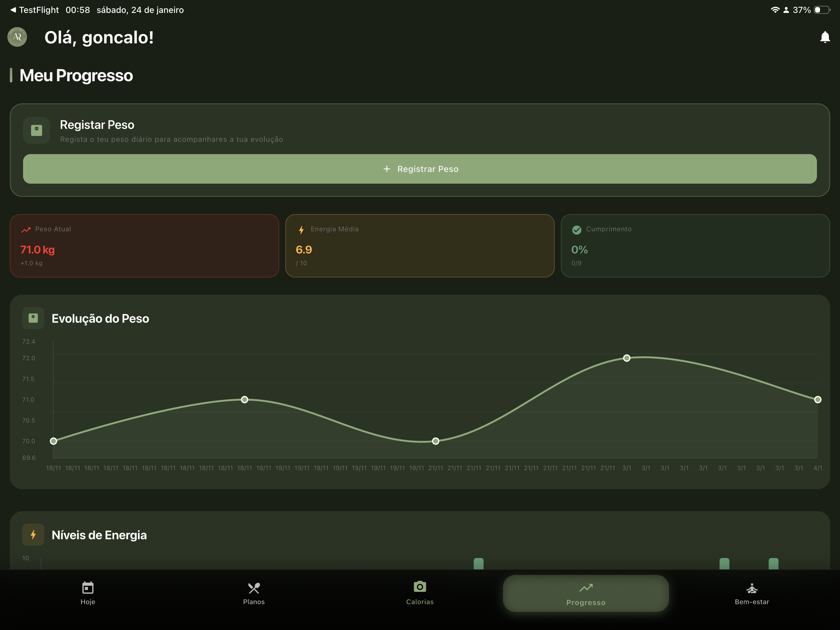Tap the trending arrow icon in Peso Atual
The width and height of the screenshot is (840, 630).
click(x=26, y=229)
